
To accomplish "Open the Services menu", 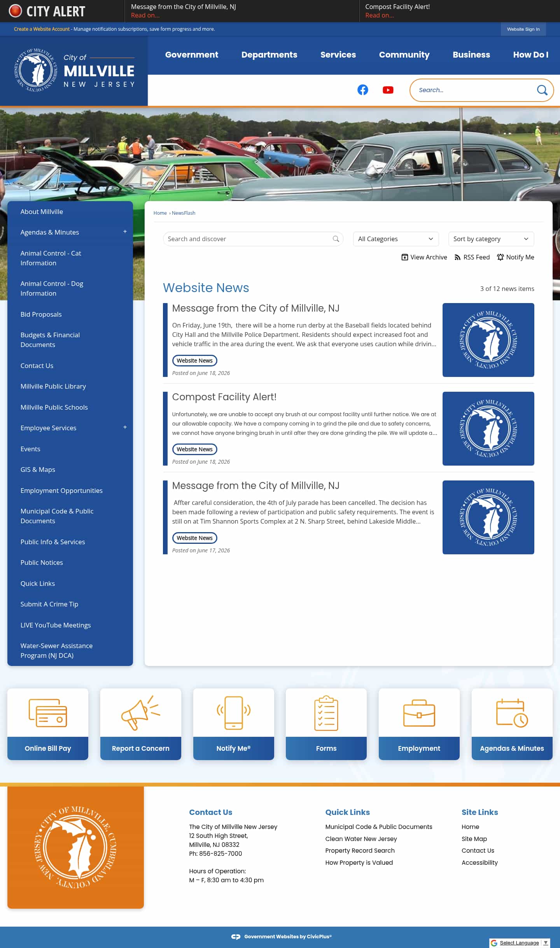I will click(338, 55).
